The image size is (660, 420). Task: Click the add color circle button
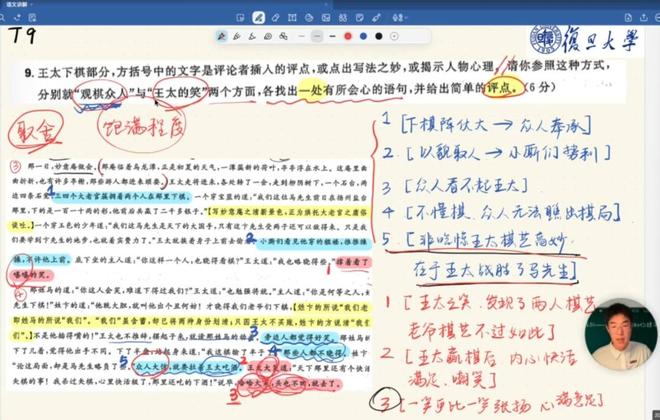(395, 36)
